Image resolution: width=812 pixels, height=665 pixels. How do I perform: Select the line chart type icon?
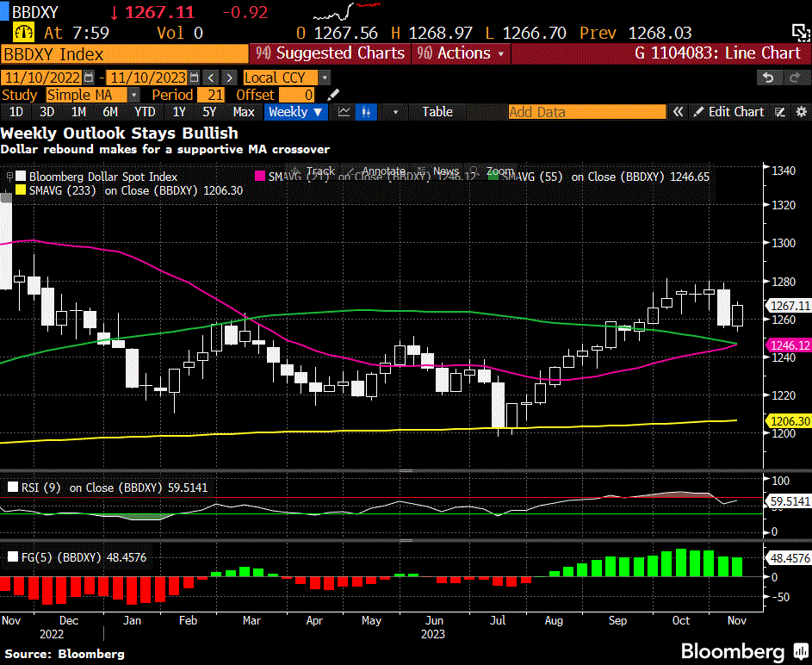344,112
